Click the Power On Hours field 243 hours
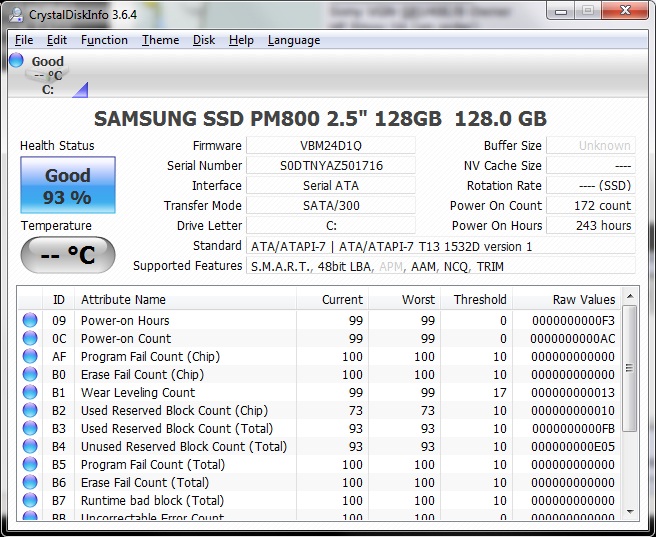The width and height of the screenshot is (656, 537). click(591, 226)
